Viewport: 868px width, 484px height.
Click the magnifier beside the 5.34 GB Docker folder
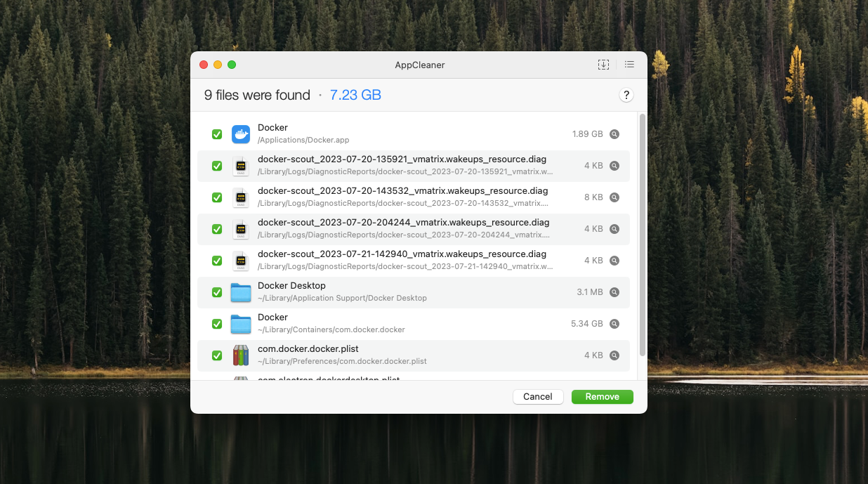coord(614,323)
